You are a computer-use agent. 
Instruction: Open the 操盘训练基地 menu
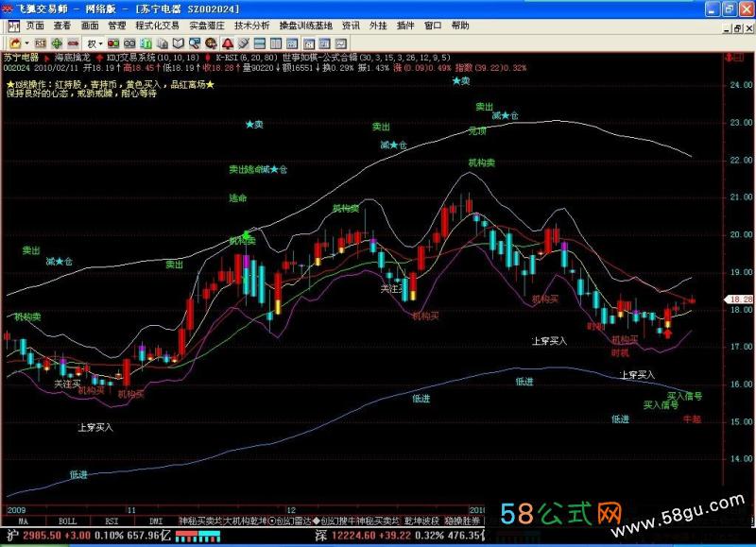306,26
